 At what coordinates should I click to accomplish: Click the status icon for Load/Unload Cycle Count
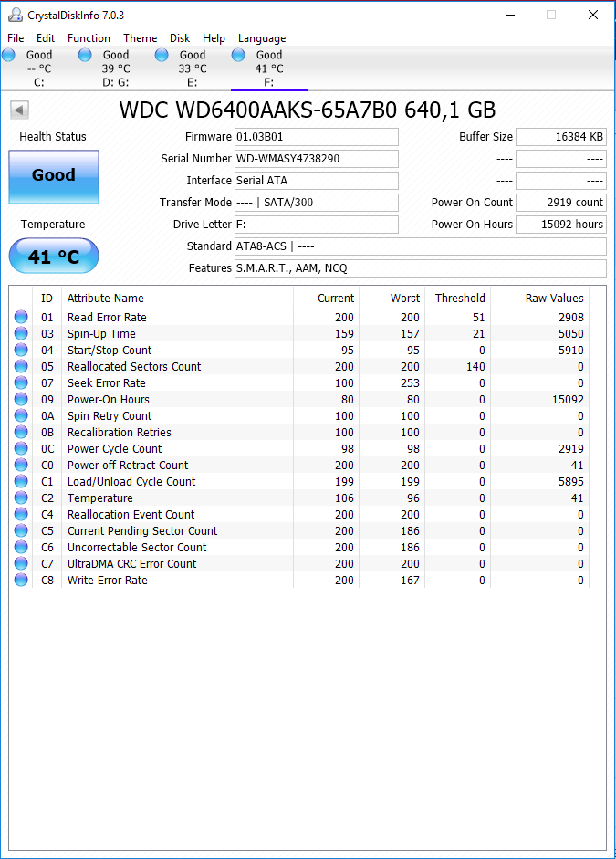click(21, 481)
